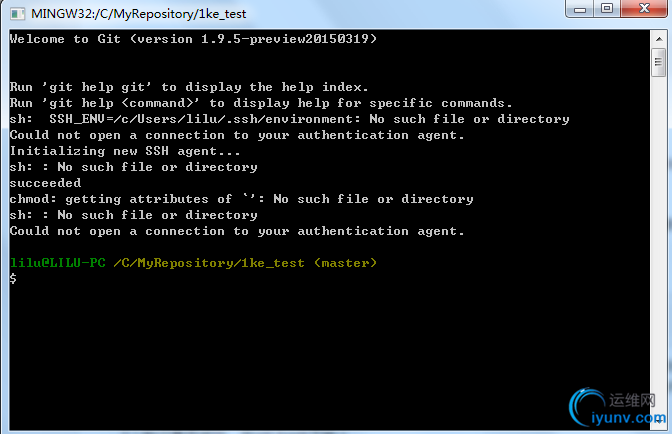Click the SSH_ENV environment error line
This screenshot has width=672, height=434.
click(290, 119)
